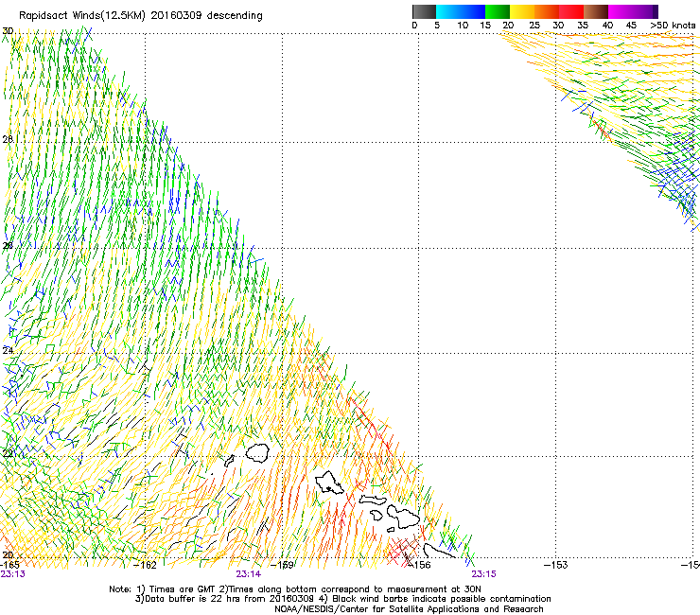Image resolution: width=700 pixels, height=615 pixels.
Task: Click the note 'Times are GMT'
Action: point(183,589)
